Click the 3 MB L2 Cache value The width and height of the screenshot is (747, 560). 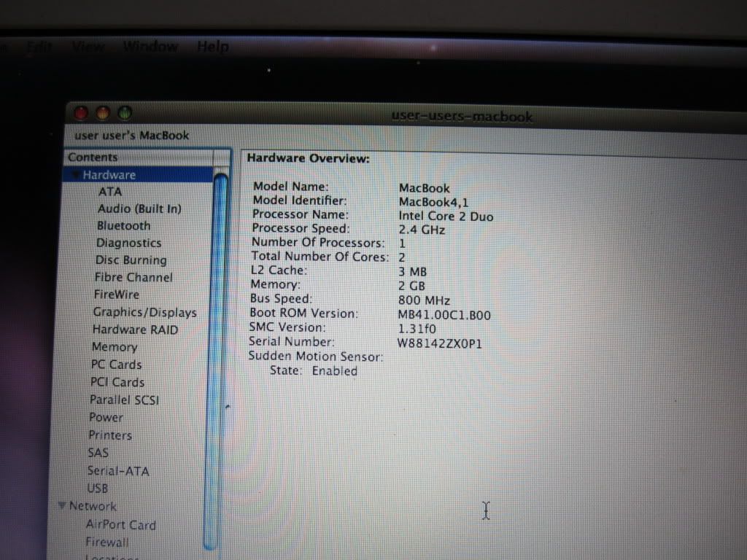pos(413,272)
